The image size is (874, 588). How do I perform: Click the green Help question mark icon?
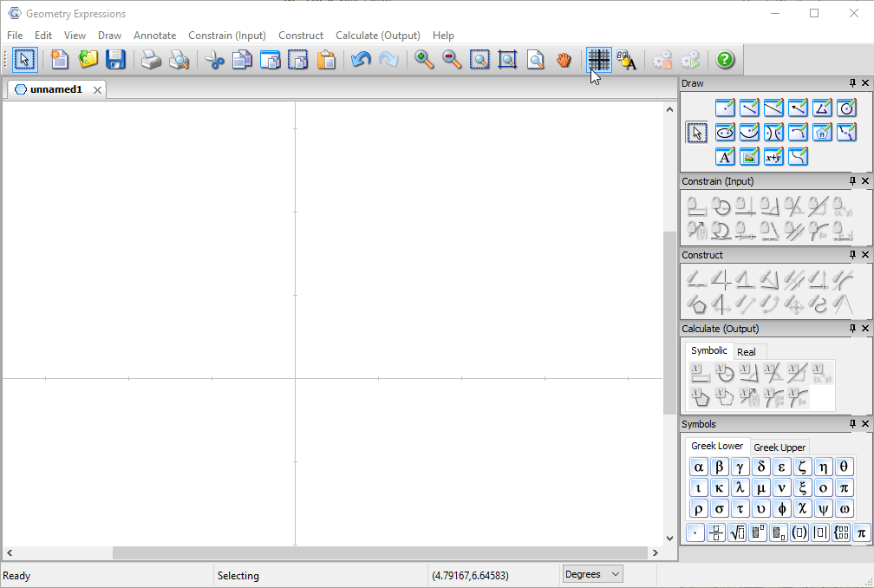tap(725, 60)
